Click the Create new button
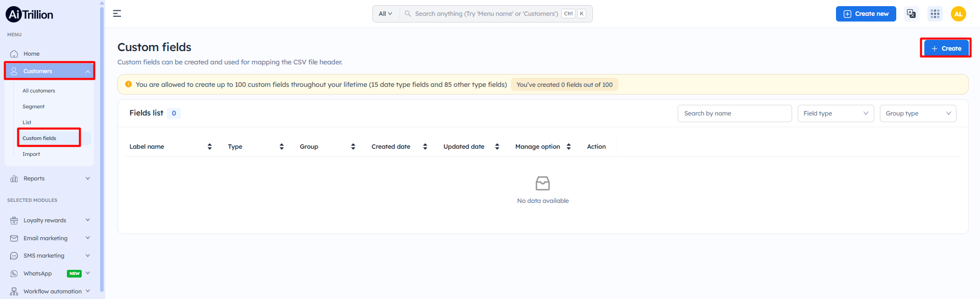 [866, 14]
